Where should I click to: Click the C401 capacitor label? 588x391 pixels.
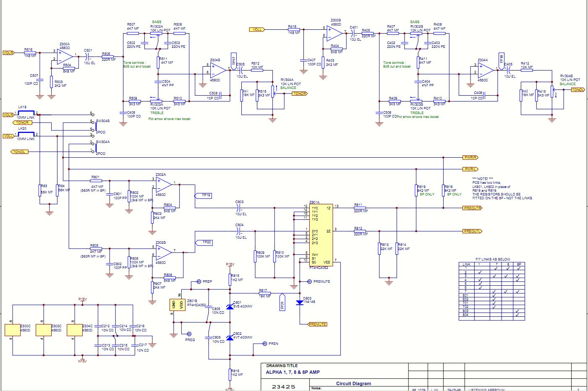354,27
